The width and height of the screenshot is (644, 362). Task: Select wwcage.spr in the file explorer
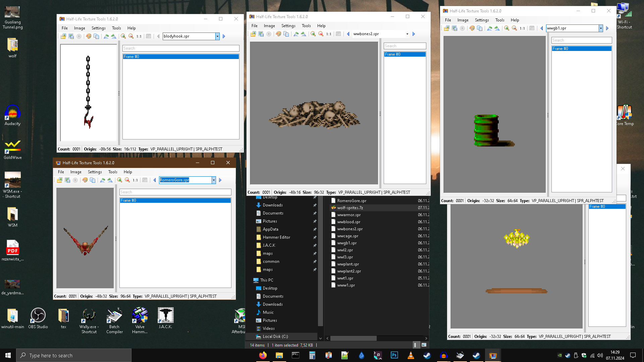(x=347, y=236)
